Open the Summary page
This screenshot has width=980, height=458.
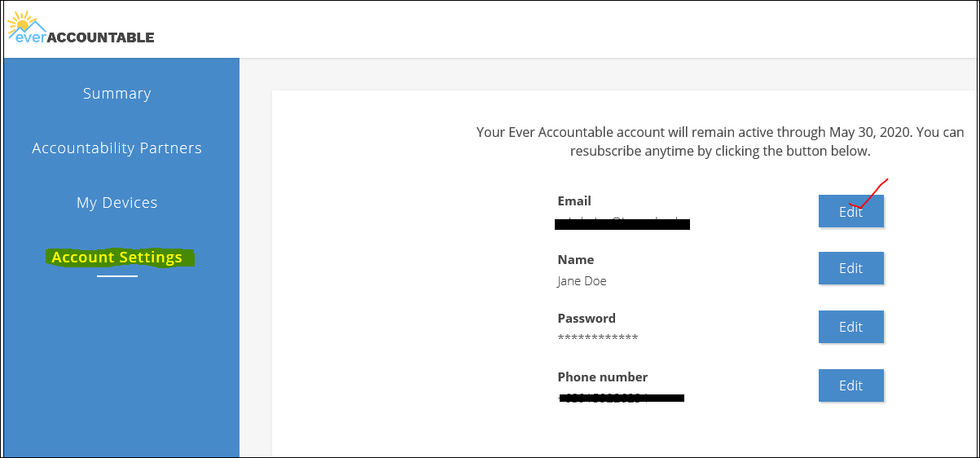click(117, 94)
